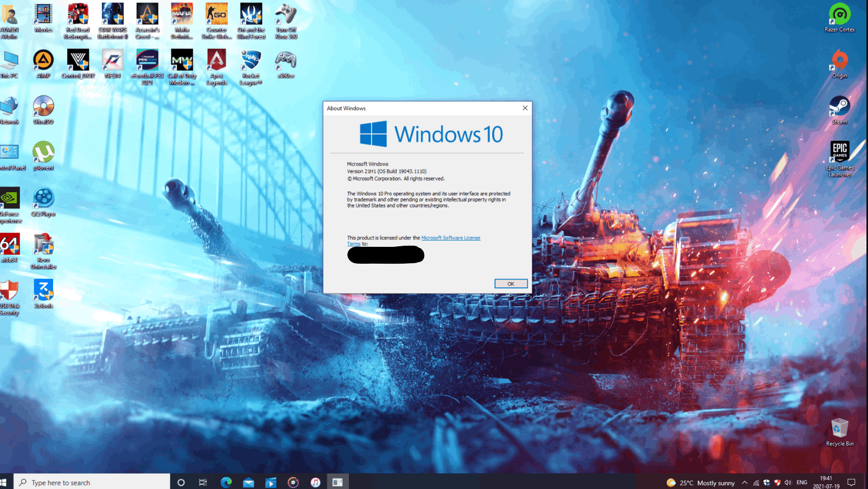
Task: Select the Mafia Definitive Edition icon
Action: (x=182, y=21)
